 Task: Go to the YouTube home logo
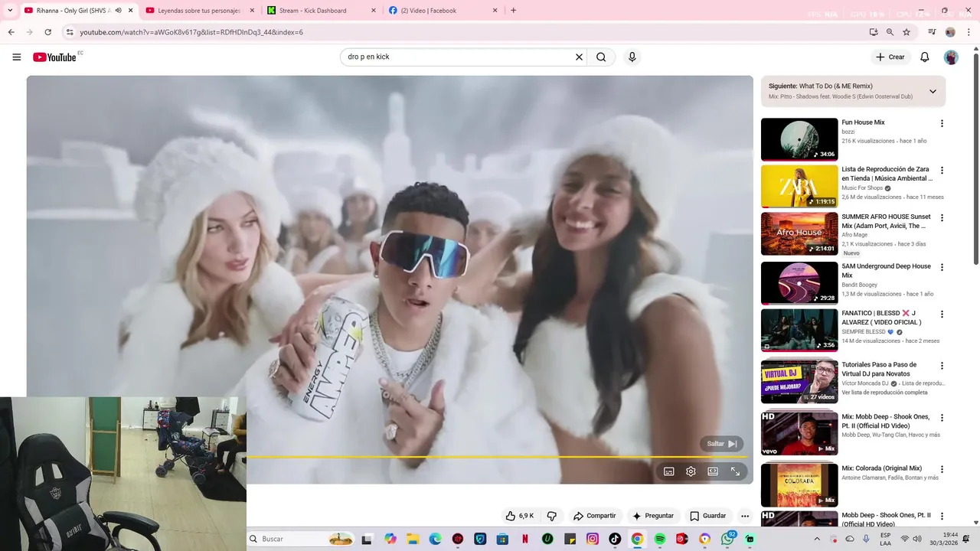coord(55,57)
